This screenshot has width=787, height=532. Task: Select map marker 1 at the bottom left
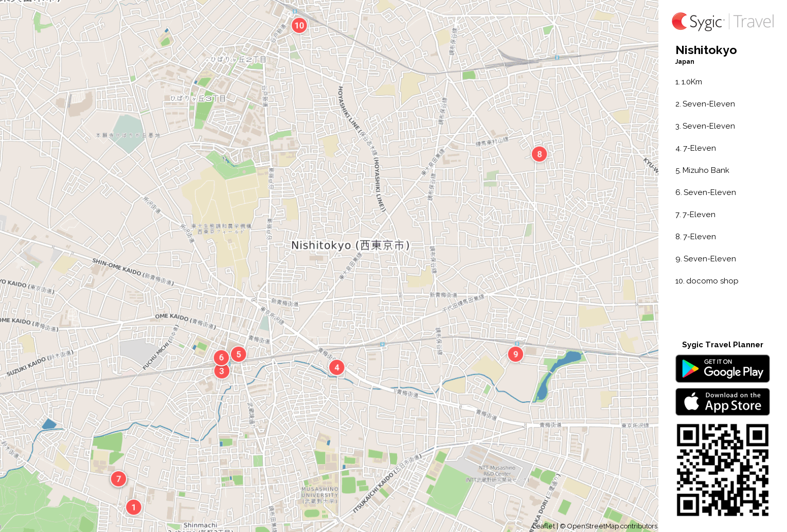click(x=133, y=507)
